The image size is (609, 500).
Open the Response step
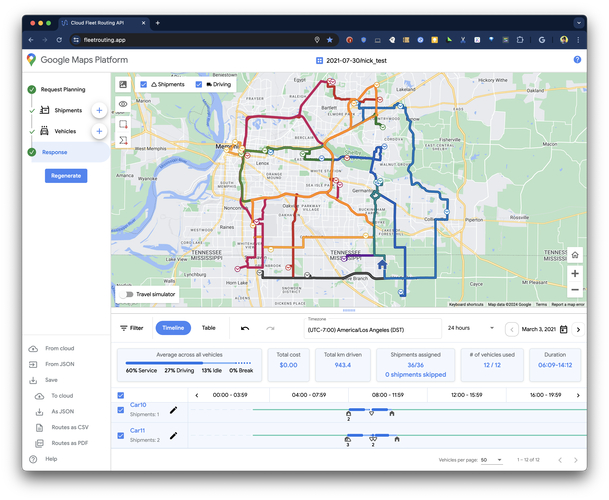pyautogui.click(x=55, y=152)
